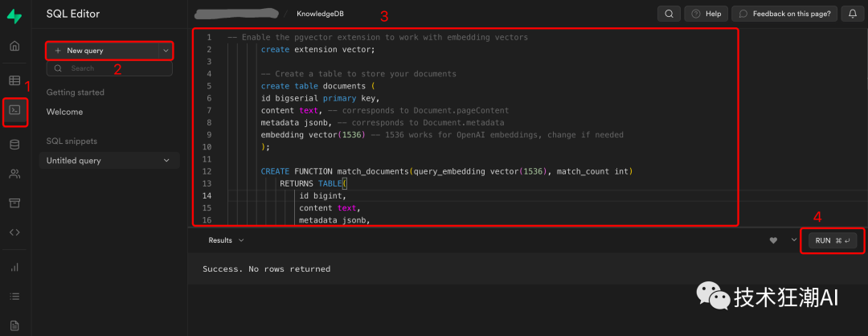Click the notifications bell icon
The width and height of the screenshot is (868, 336).
851,14
